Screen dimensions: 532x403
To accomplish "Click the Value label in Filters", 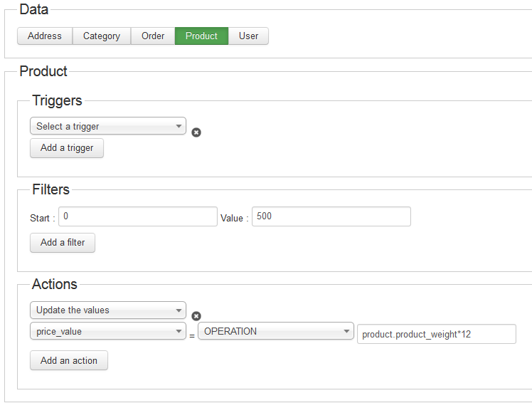I will pos(234,219).
